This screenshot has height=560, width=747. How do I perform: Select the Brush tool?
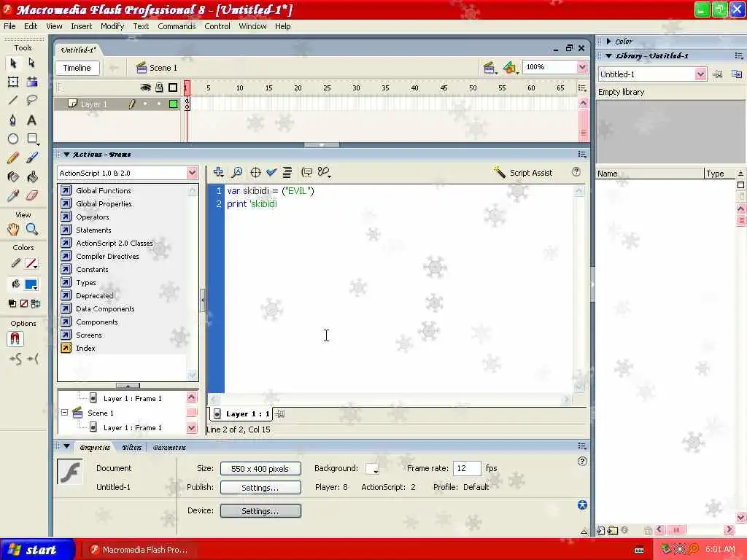[x=32, y=157]
